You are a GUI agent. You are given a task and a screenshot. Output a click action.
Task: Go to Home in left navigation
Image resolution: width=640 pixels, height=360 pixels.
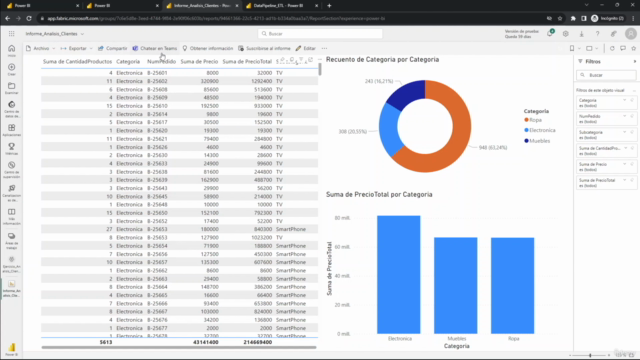pyautogui.click(x=11, y=51)
